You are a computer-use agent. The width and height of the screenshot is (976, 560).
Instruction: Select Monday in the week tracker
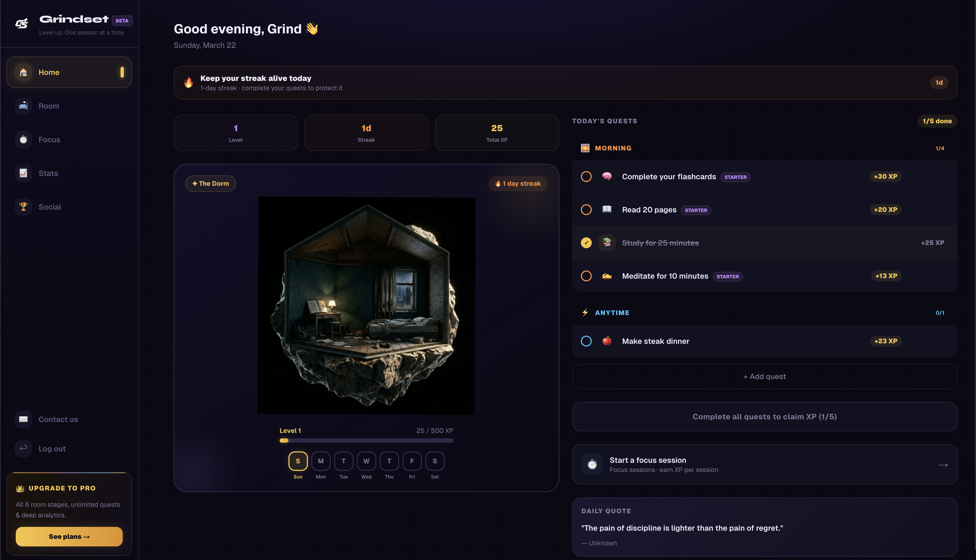(x=321, y=461)
